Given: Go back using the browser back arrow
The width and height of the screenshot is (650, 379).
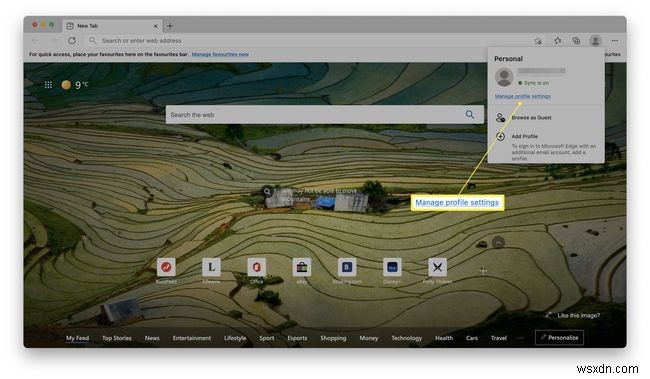Looking at the screenshot, I should [35, 41].
